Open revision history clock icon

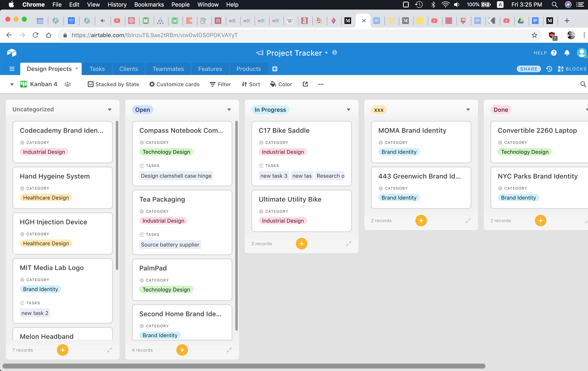click(549, 69)
